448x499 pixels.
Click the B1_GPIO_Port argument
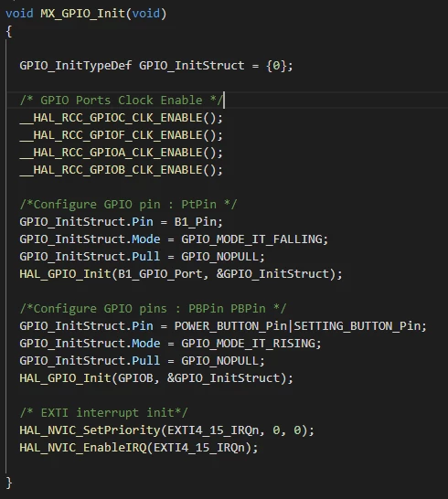click(x=160, y=274)
